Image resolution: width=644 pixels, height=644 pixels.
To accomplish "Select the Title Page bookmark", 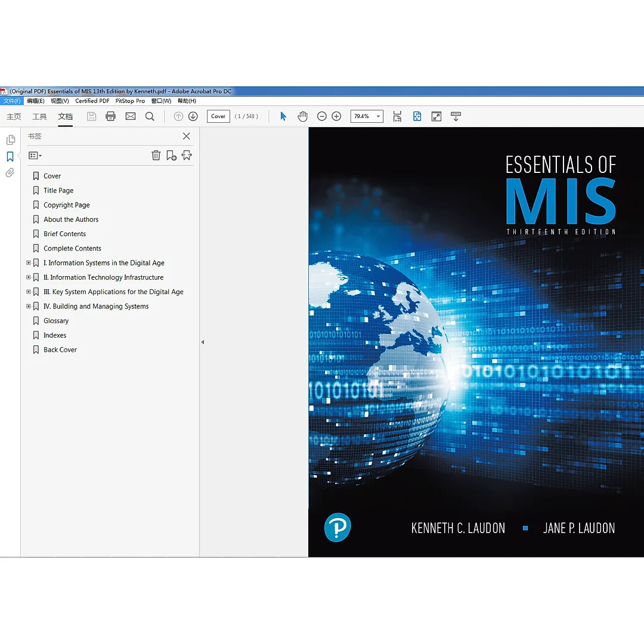I will 58,190.
